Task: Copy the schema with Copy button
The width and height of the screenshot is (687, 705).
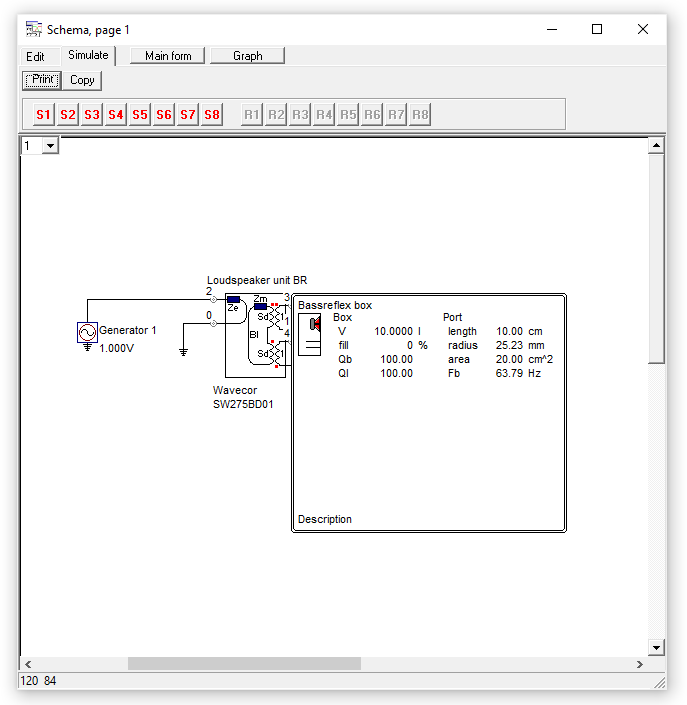Action: [82, 80]
